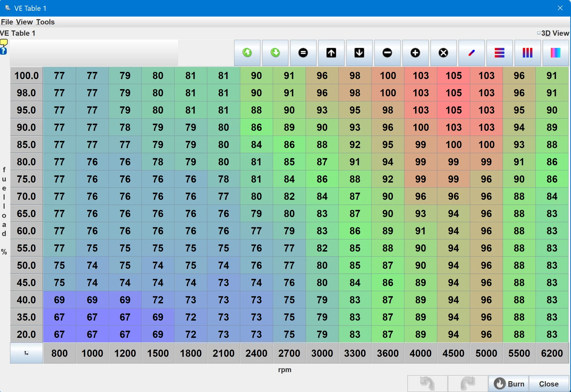Image resolution: width=571 pixels, height=392 pixels.
Task: Select the 55.0 fuel load row header
Action: pyautogui.click(x=26, y=248)
